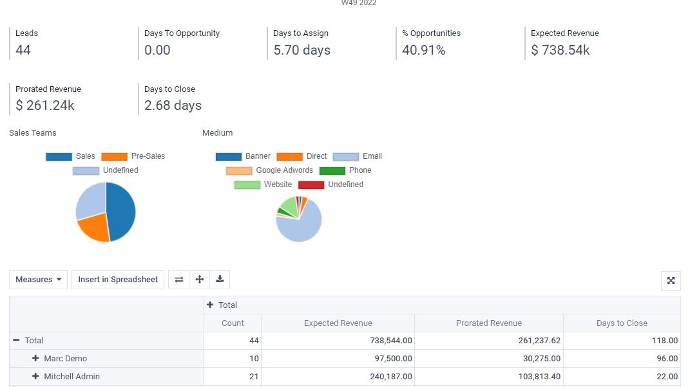Toggle Sales legend swatch in Sales Teams chart

[59, 156]
